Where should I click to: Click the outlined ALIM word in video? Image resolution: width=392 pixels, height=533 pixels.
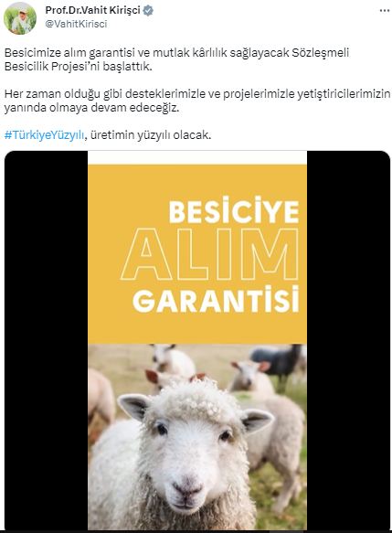pos(209,254)
